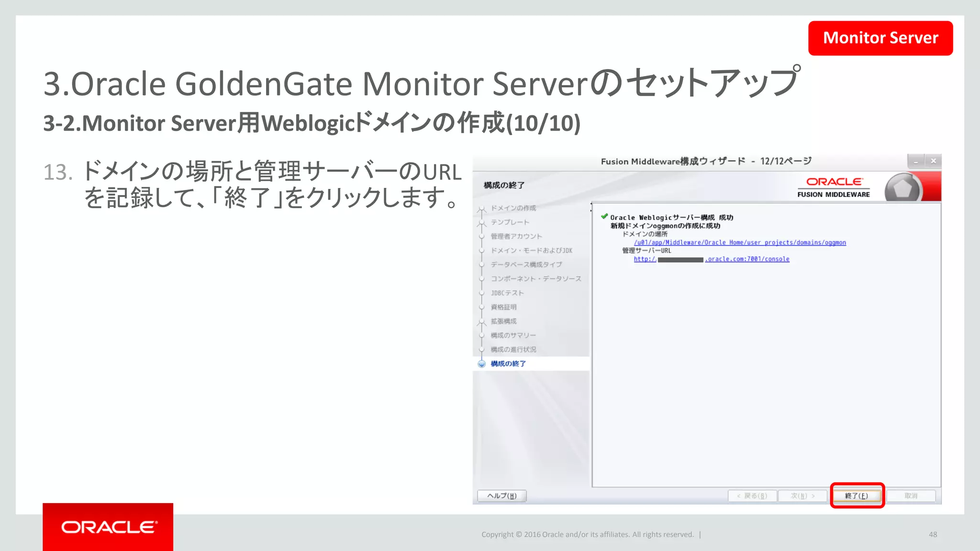
Task: Click the 構成の終了 heading at top left
Action: 504,185
